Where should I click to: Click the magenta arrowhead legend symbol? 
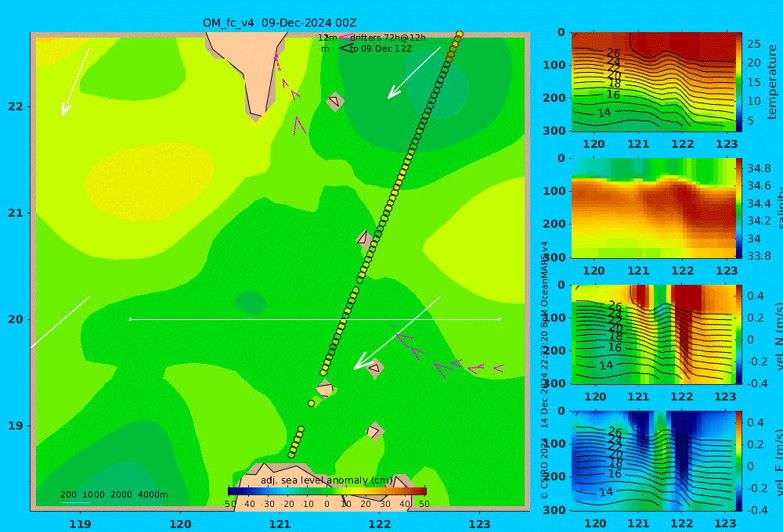(x=345, y=37)
